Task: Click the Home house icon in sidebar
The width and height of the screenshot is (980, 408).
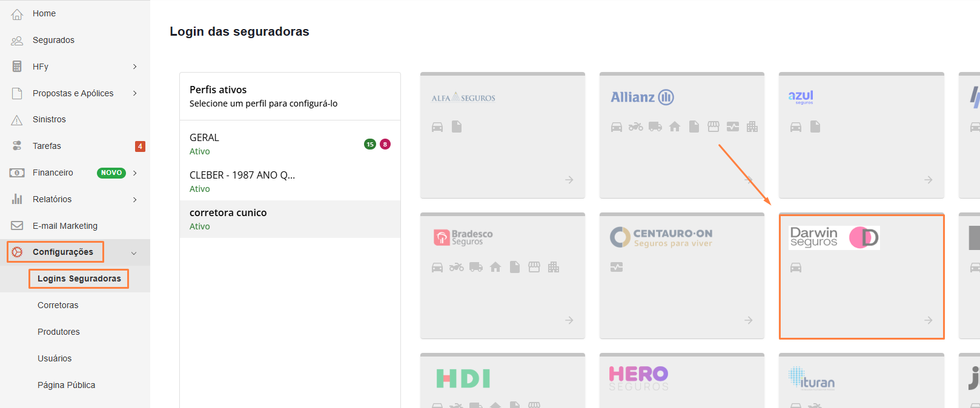Action: pos(17,14)
